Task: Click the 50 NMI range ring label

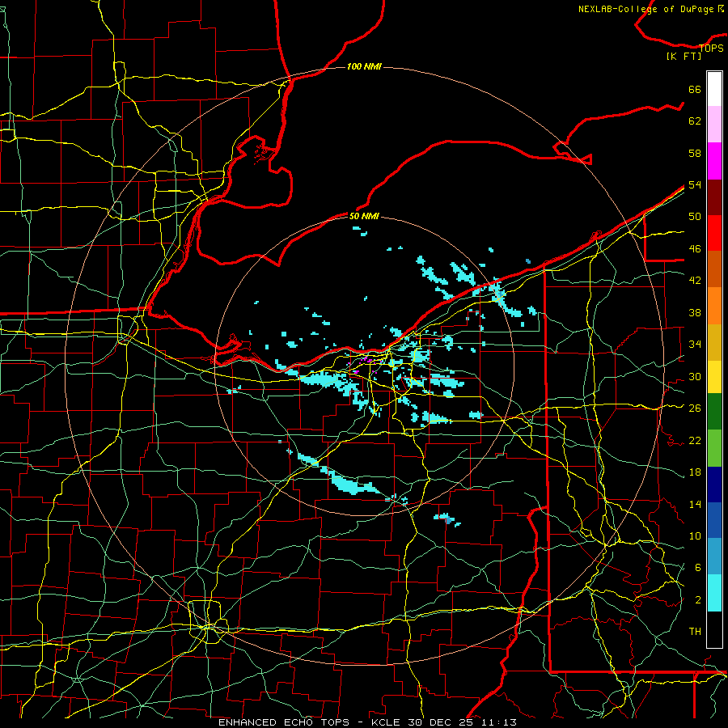Action: coord(364,216)
